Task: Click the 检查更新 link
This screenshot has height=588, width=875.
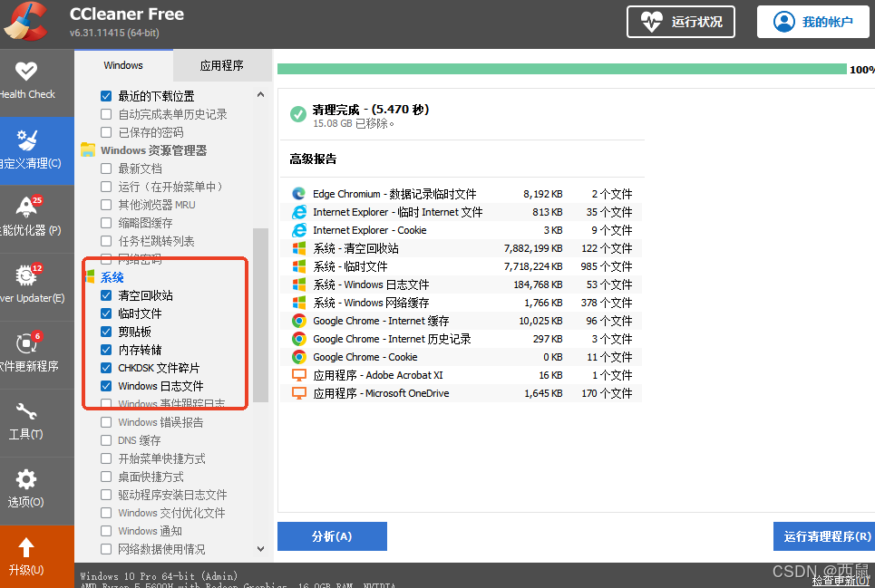Action: (x=841, y=580)
